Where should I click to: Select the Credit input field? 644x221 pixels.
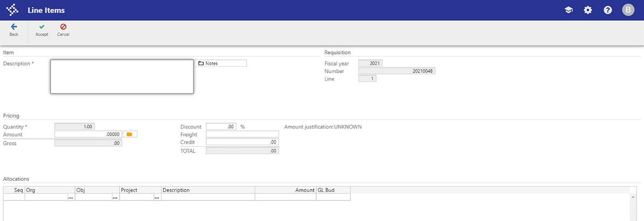[x=243, y=142]
